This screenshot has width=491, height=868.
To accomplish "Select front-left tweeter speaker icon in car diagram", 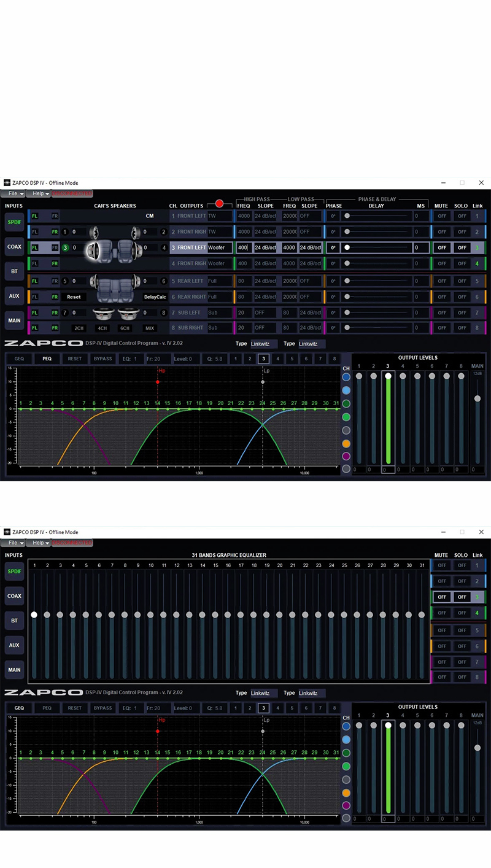I will 94,232.
